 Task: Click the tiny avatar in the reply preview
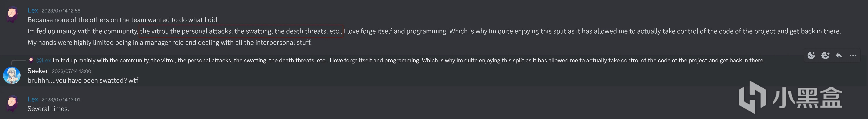point(31,60)
